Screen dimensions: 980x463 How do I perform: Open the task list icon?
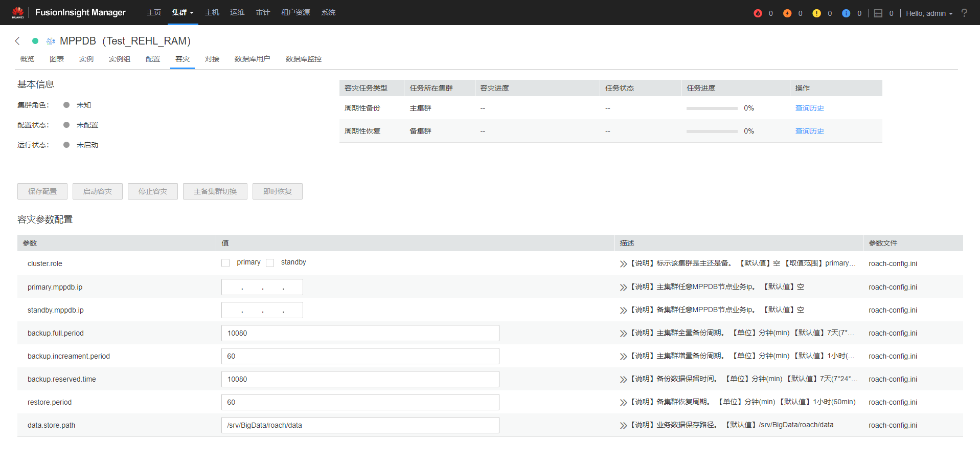point(878,13)
